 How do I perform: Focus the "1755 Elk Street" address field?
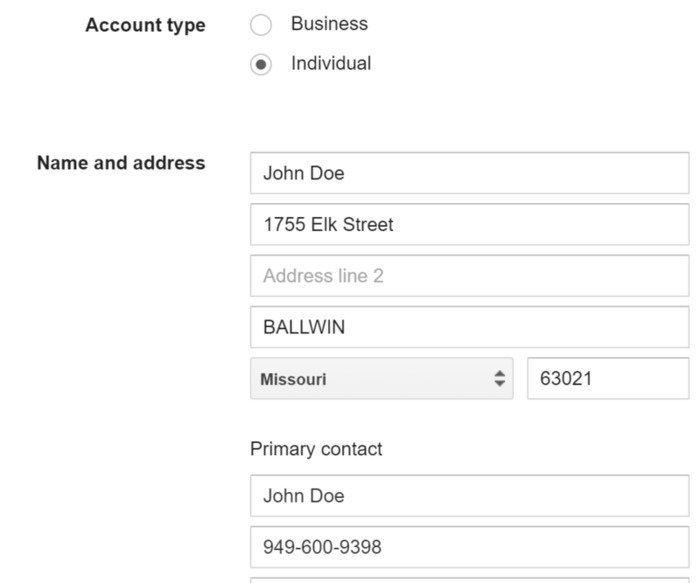coord(469,225)
